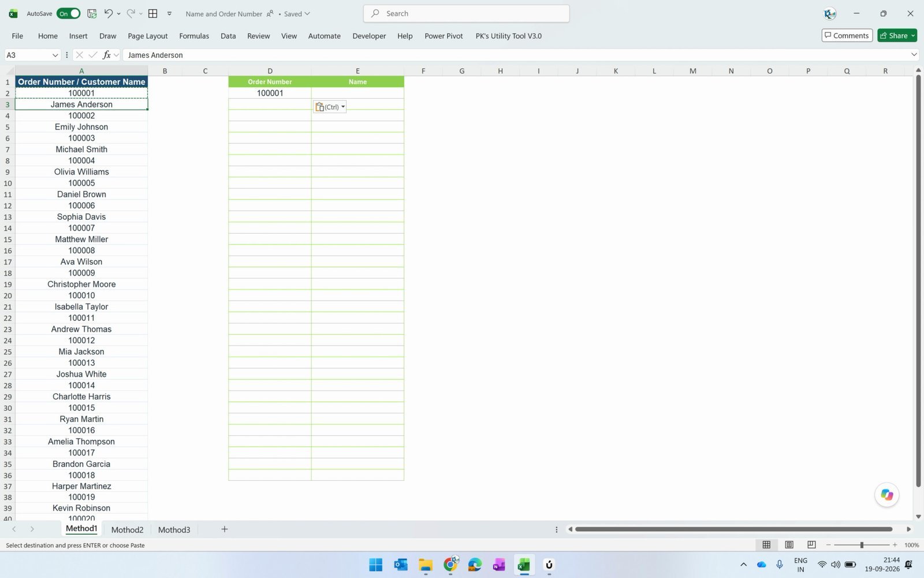The width and height of the screenshot is (924, 578).
Task: Click the Redo arrow icon
Action: 131,13
